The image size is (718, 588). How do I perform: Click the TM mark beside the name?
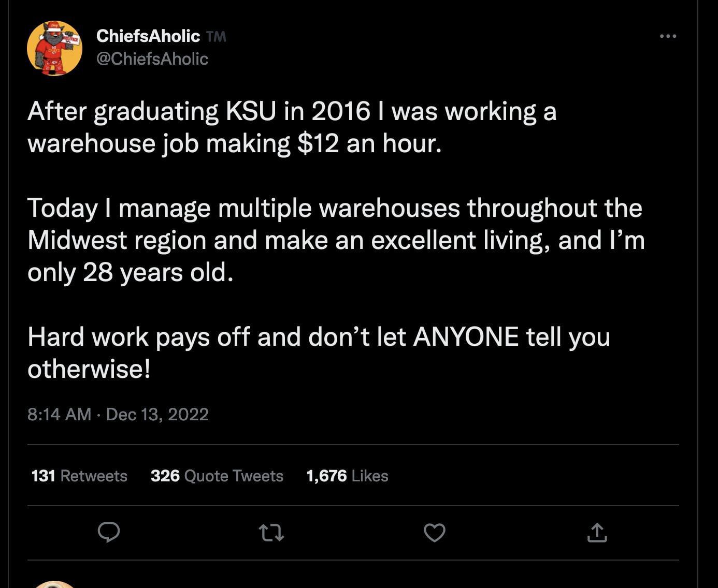[x=216, y=37]
